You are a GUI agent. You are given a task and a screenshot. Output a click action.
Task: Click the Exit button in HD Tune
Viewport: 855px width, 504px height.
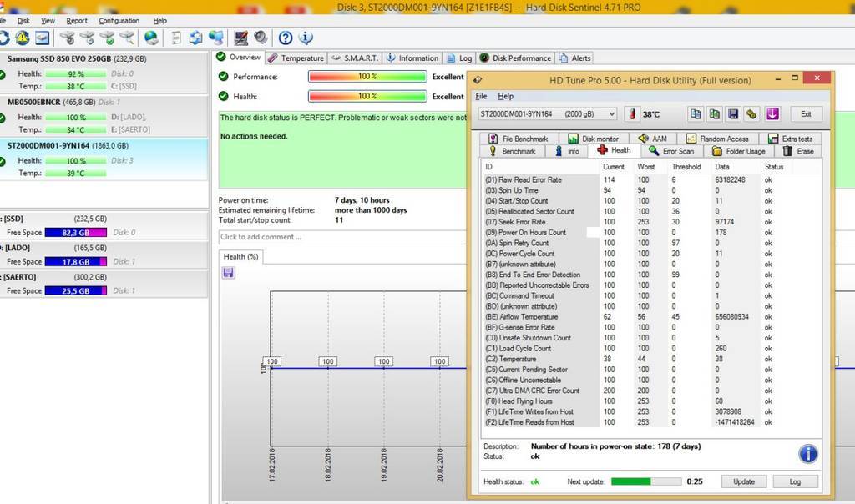pyautogui.click(x=806, y=114)
